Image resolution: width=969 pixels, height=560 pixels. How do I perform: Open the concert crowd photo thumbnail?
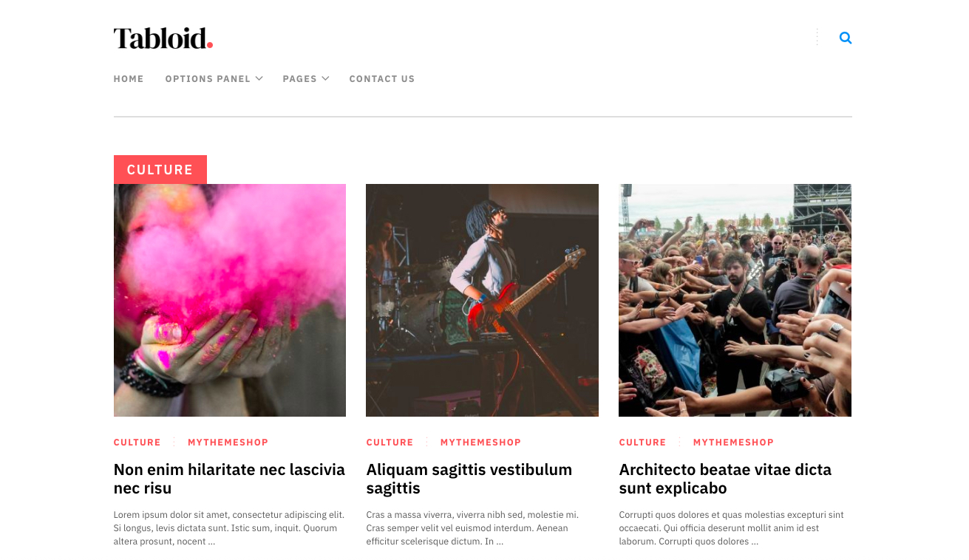tap(735, 300)
